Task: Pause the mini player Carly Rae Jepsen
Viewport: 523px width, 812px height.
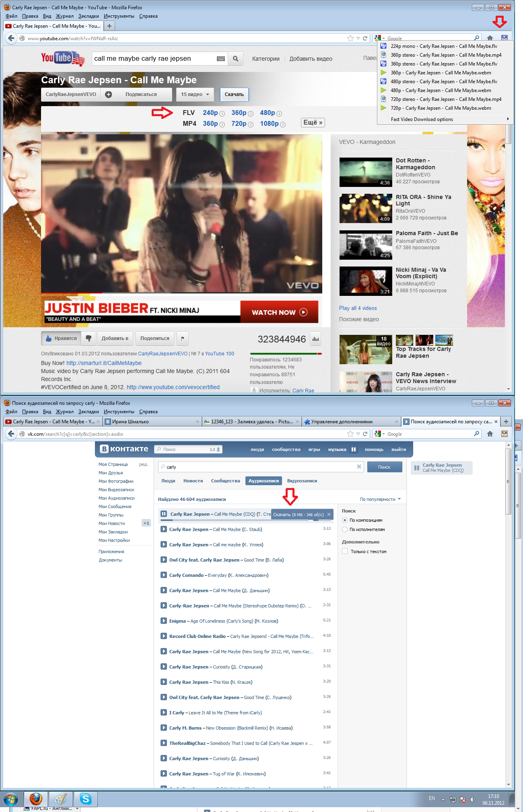Action: click(x=417, y=468)
